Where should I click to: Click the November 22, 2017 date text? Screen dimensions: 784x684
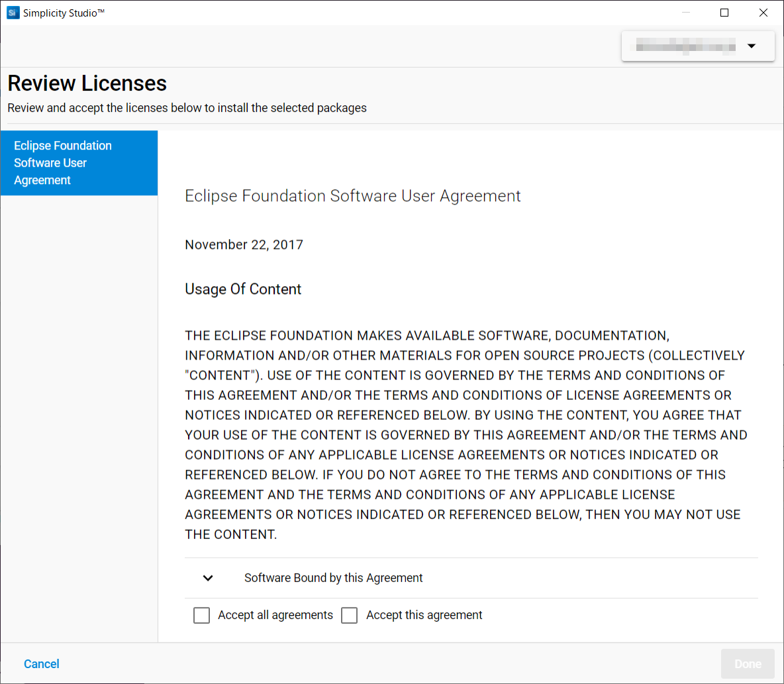[x=244, y=244]
